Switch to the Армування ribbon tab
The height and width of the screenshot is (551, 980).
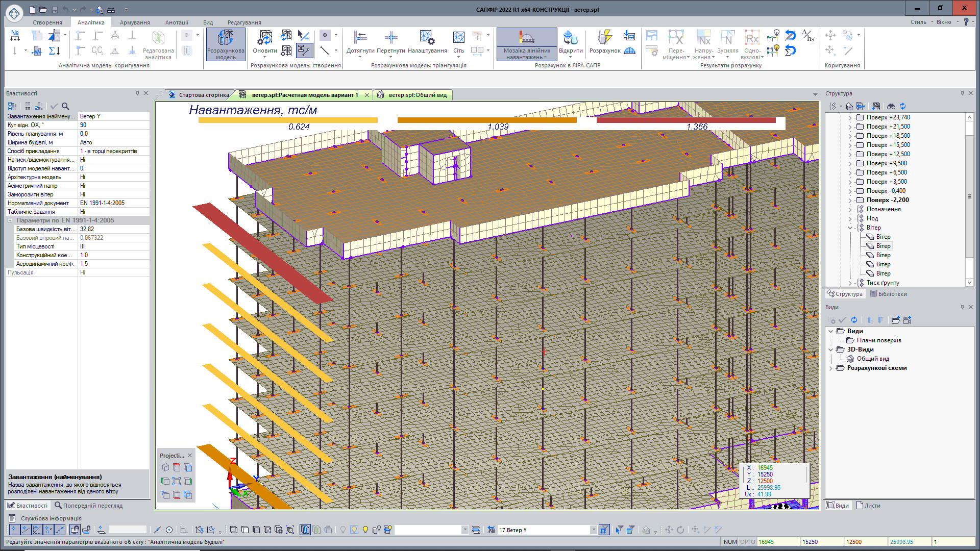coord(135,22)
